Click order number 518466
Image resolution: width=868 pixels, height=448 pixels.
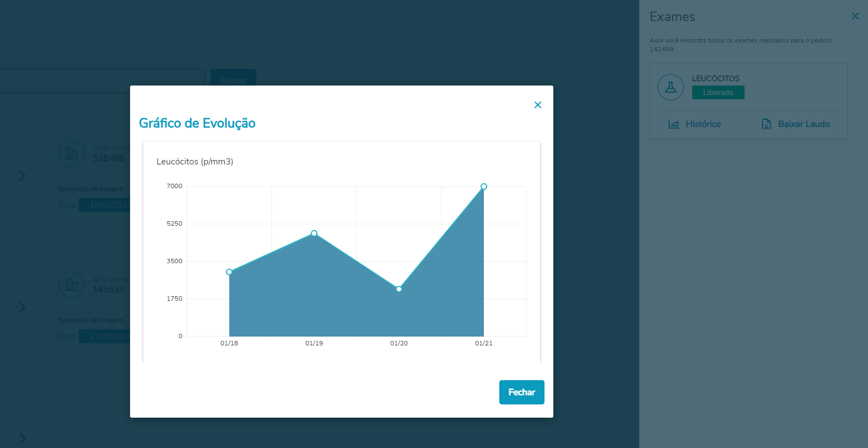tap(109, 158)
